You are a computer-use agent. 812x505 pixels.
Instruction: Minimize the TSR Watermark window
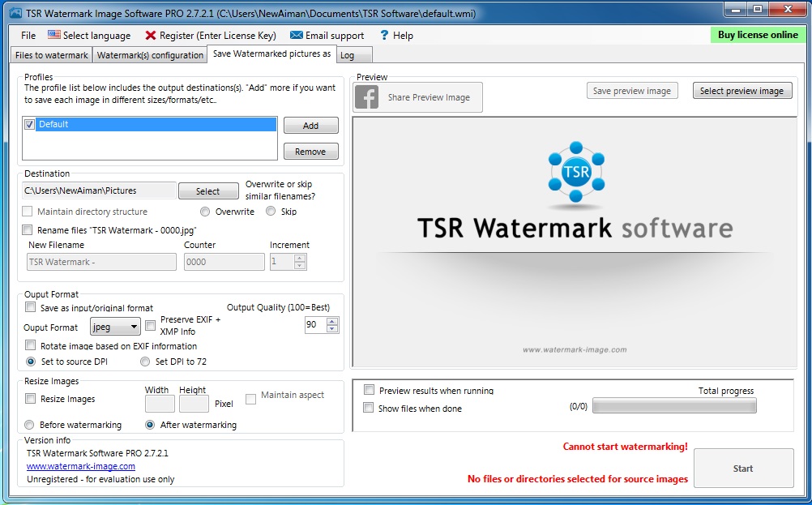(735, 10)
